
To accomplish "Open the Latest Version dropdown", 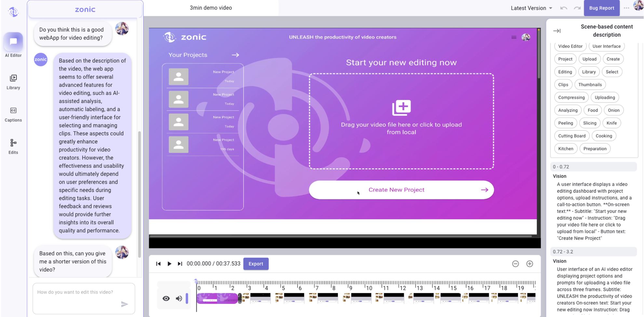I will [x=531, y=8].
